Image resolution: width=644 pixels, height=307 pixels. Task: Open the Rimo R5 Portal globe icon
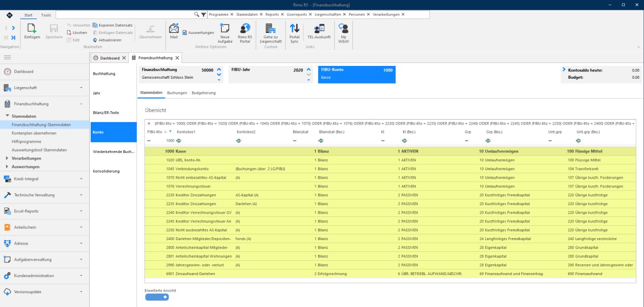pos(245,28)
